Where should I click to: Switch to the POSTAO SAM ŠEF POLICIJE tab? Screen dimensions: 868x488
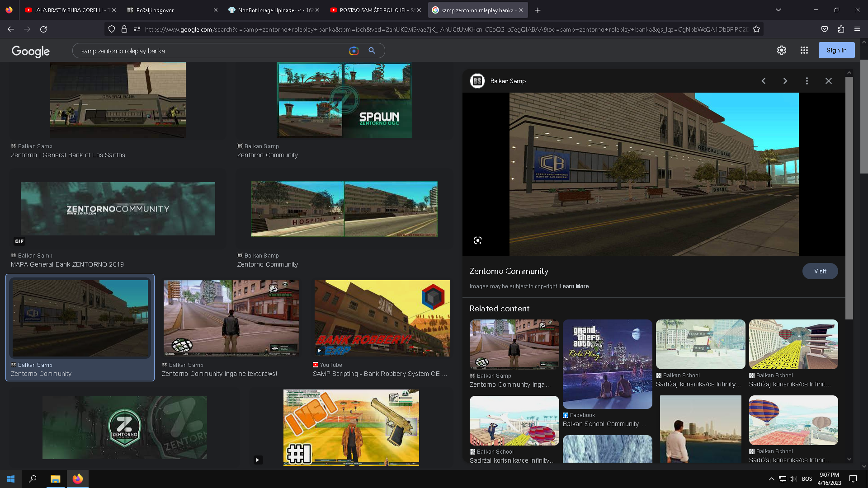[375, 10]
